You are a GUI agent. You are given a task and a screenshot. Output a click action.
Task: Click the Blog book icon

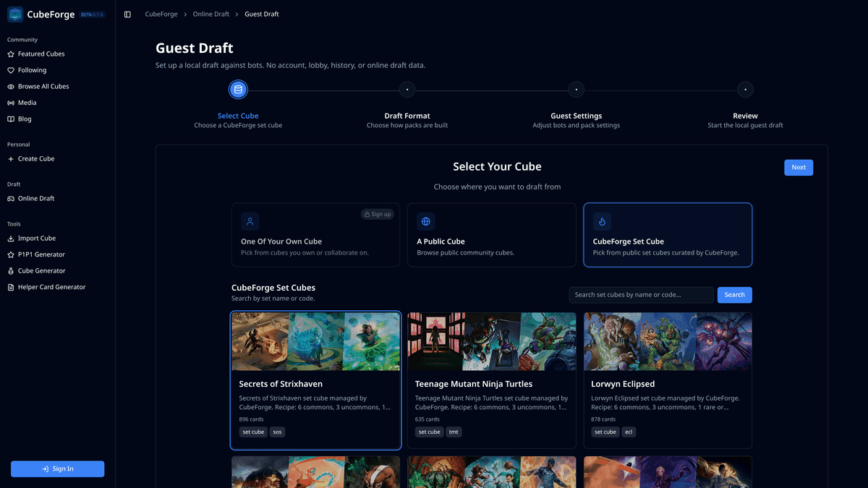pos(11,119)
